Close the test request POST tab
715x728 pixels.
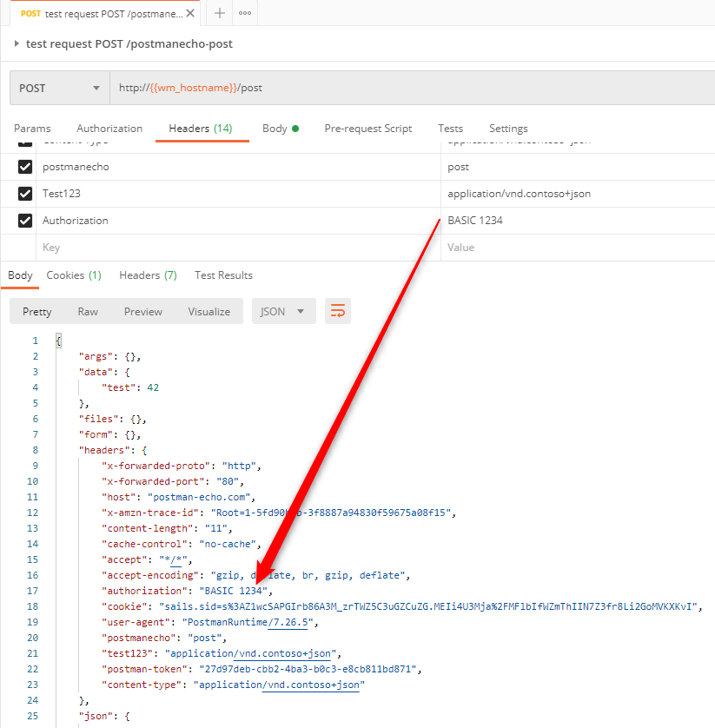point(190,13)
